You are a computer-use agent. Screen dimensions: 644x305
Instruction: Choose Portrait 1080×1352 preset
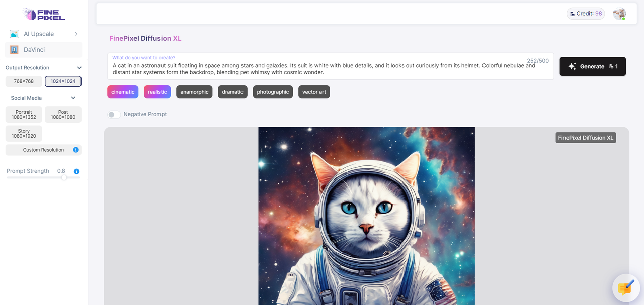point(24,115)
